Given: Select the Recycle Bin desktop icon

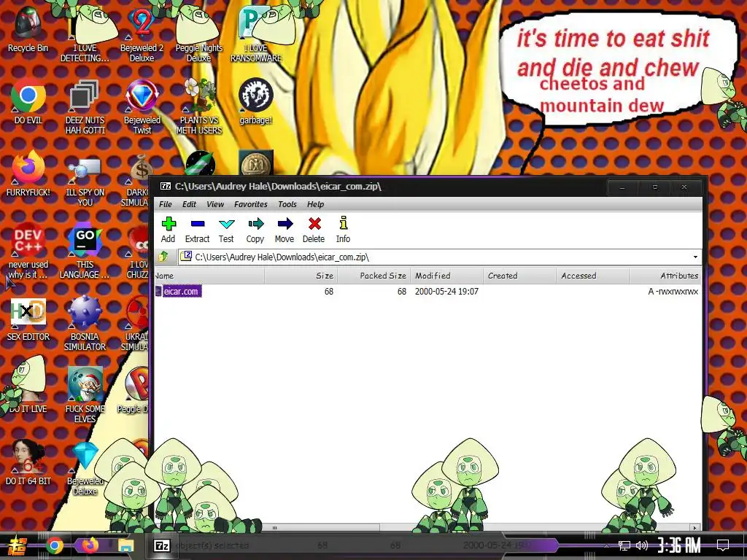Looking at the screenshot, I should click(28, 30).
